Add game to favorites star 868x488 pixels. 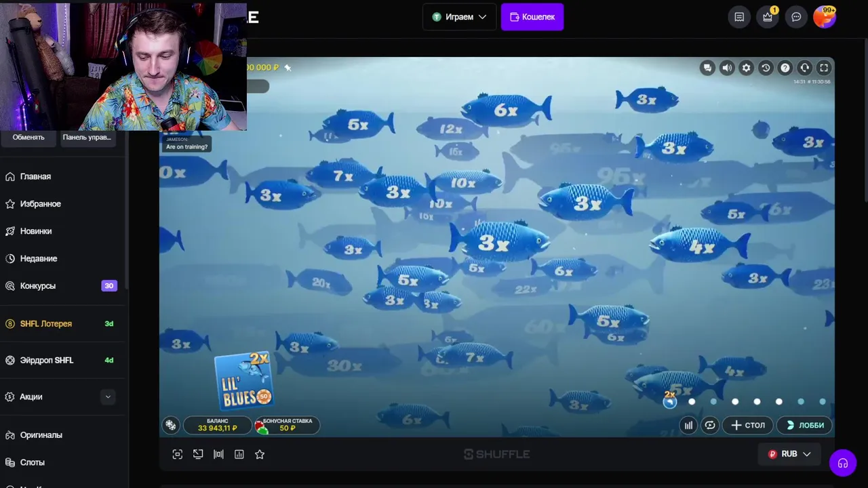coord(260,454)
